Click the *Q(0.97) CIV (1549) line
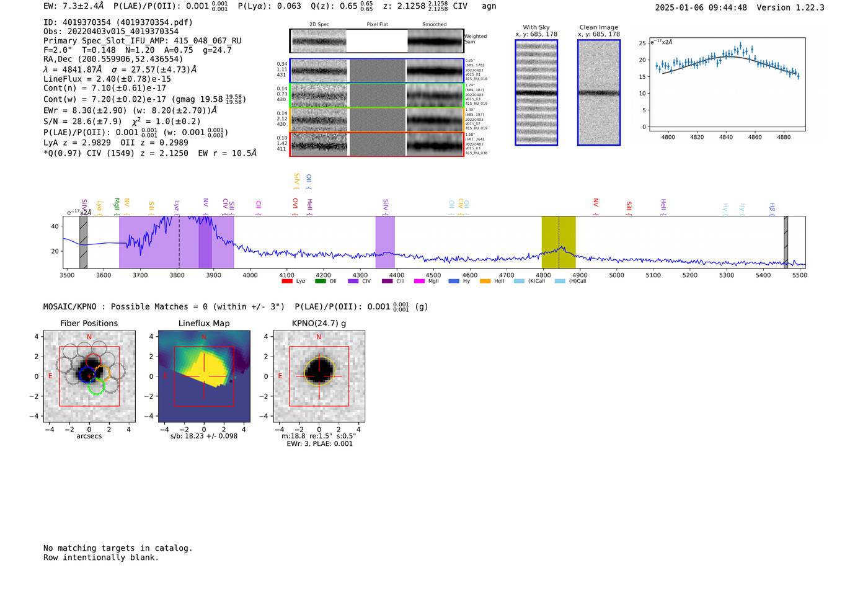868x591 pixels. [150, 153]
